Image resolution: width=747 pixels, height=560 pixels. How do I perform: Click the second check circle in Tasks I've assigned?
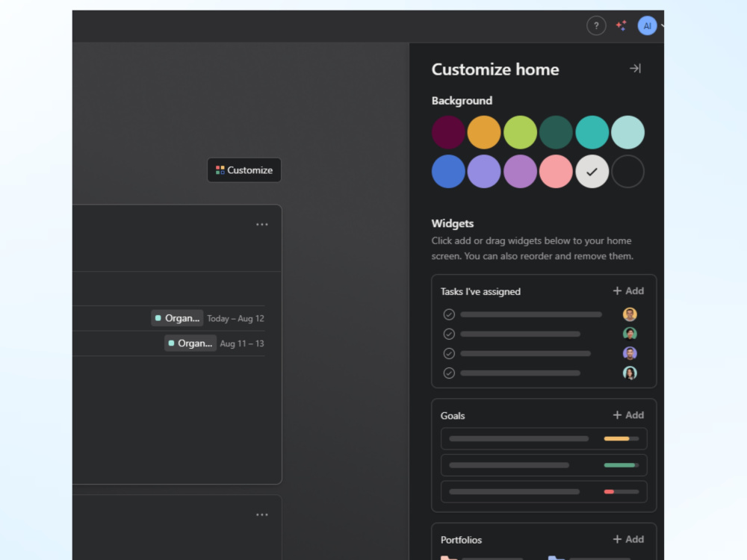point(449,334)
